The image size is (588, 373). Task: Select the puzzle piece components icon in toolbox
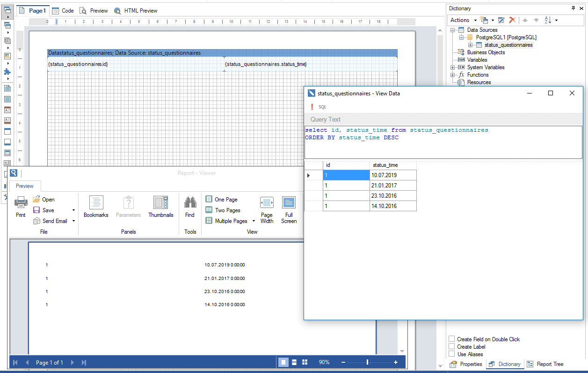tap(7, 72)
